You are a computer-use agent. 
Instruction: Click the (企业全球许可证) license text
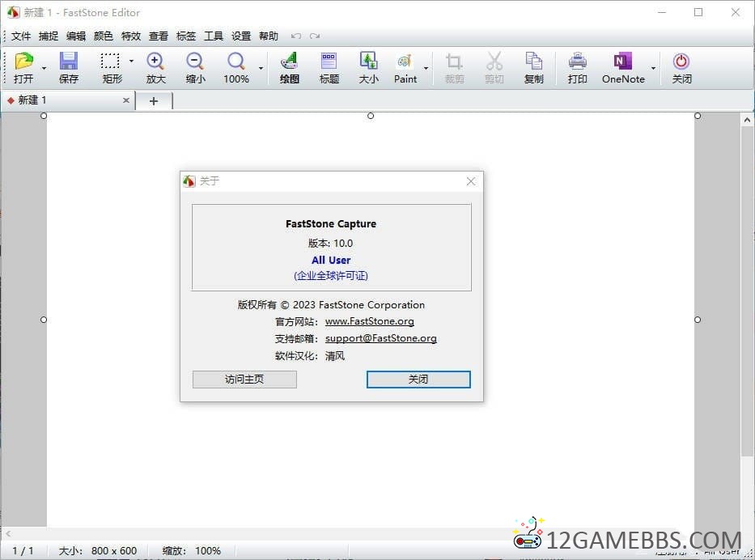(x=331, y=275)
